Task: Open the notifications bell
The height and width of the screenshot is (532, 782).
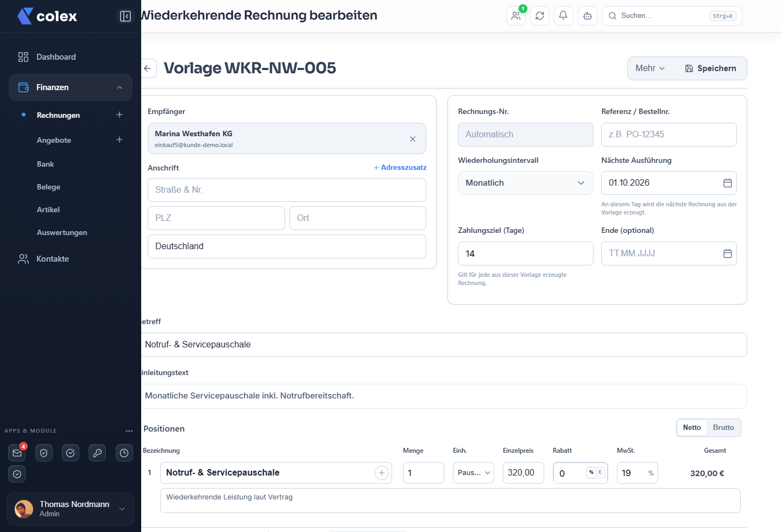Action: 563,16
